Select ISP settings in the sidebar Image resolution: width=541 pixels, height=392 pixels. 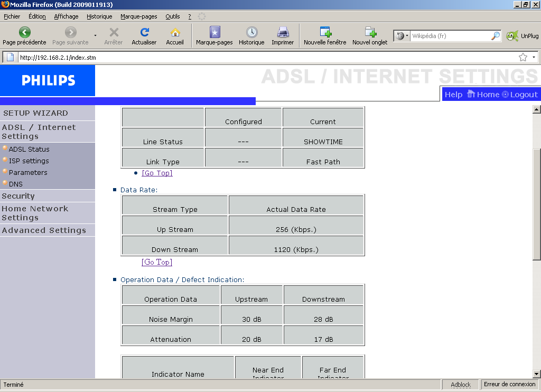coord(29,161)
